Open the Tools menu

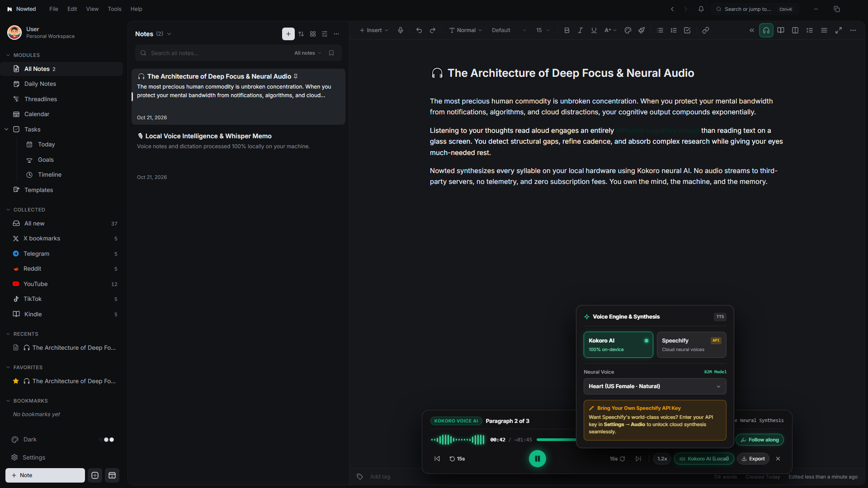pyautogui.click(x=114, y=9)
